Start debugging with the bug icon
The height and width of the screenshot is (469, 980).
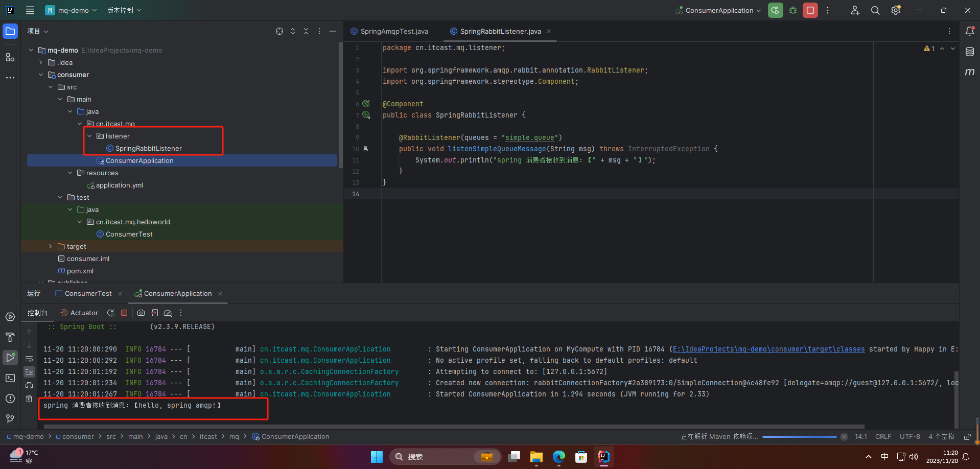coord(793,10)
